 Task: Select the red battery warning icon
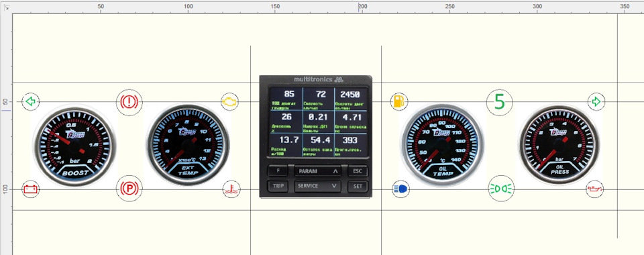tap(31, 189)
